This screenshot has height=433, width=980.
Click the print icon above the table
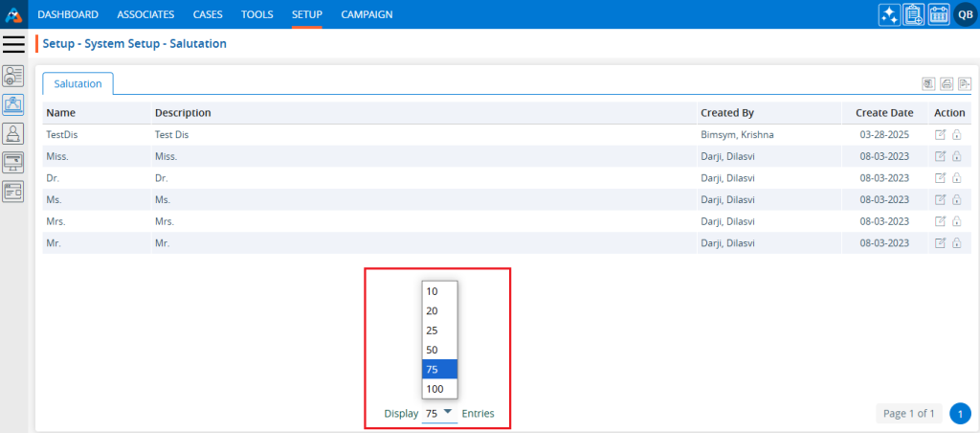coord(947,84)
